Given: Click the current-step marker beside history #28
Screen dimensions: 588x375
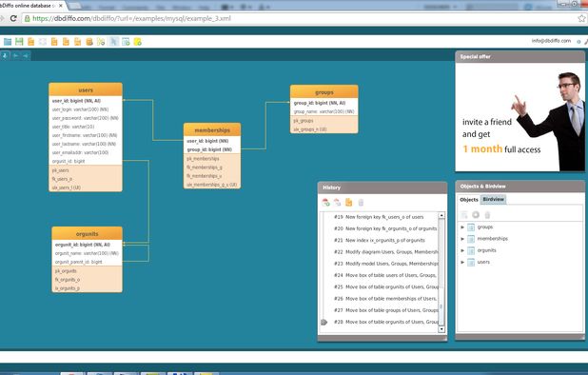Looking at the screenshot, I should click(x=324, y=322).
